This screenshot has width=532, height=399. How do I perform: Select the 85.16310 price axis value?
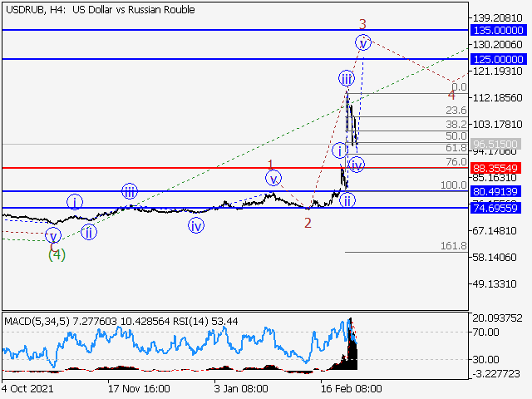[495, 177]
